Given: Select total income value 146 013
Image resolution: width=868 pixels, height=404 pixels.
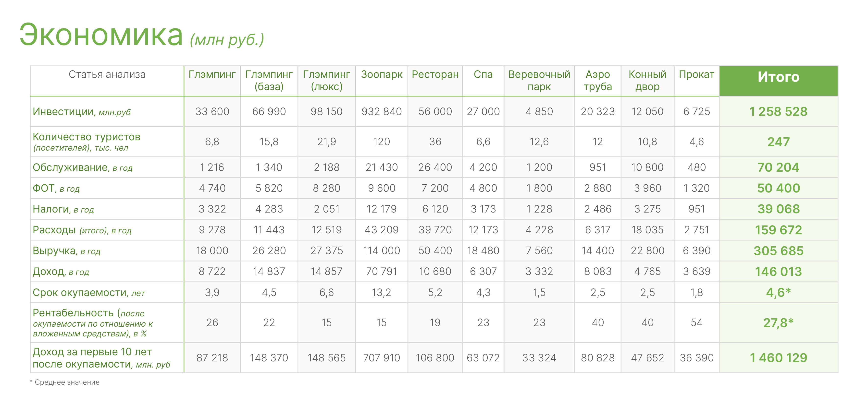Looking at the screenshot, I should coord(778,272).
